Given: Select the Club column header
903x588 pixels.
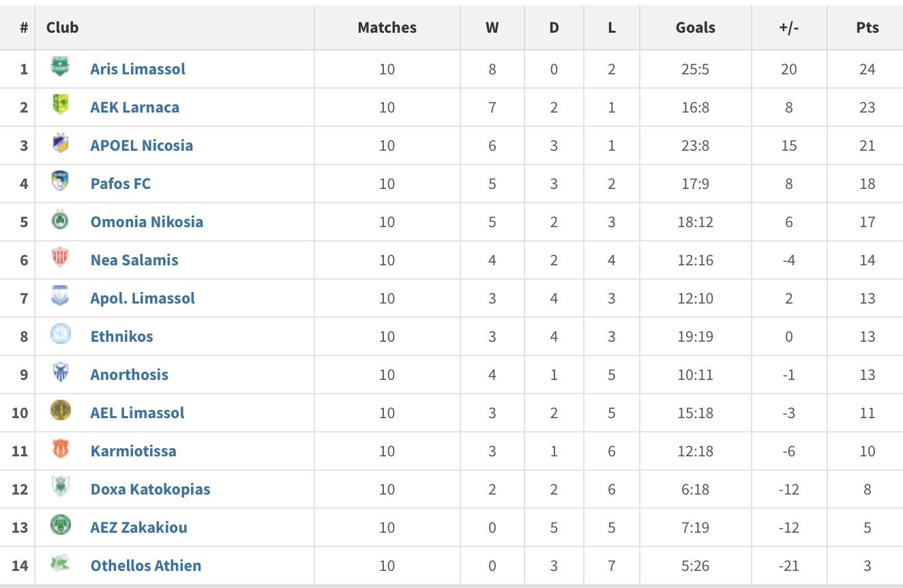Looking at the screenshot, I should tap(62, 28).
